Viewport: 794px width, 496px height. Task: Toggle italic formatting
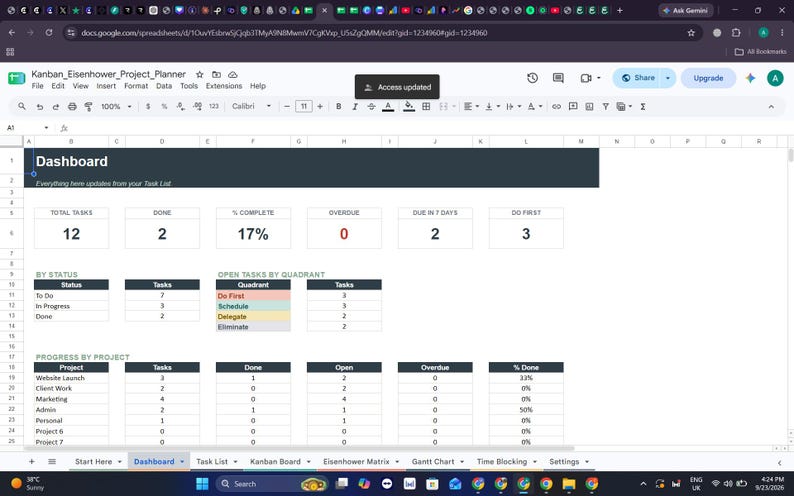[x=355, y=106]
